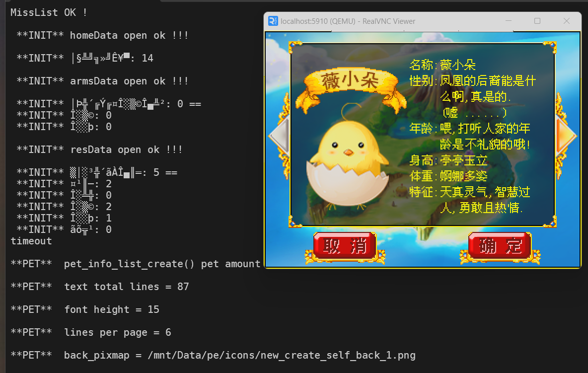Go to previous pet with left arrow
This screenshot has width=588, height=373.
[279, 135]
